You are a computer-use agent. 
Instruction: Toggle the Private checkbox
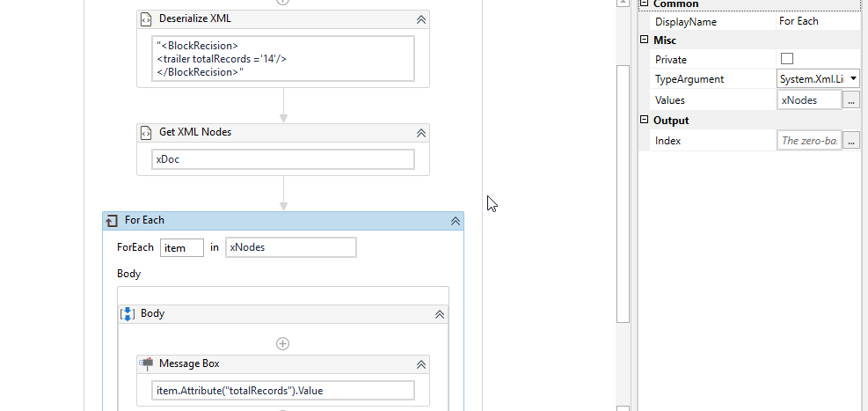point(786,59)
